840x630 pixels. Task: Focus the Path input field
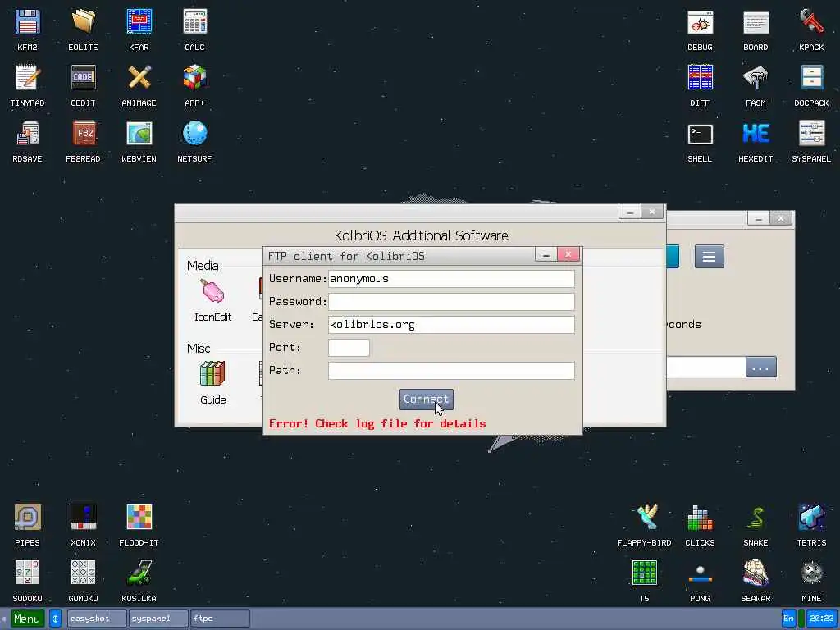coord(452,371)
